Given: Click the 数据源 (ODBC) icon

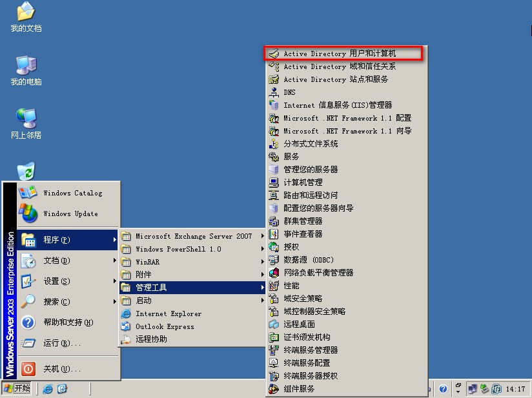Looking at the screenshot, I should tap(274, 260).
